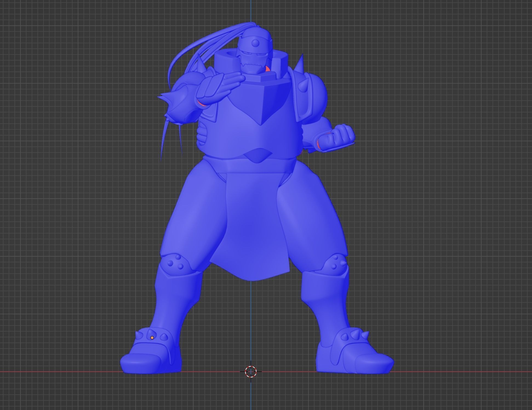The height and width of the screenshot is (410, 532).
Task: Click the orange origin dot on boot
Action: click(152, 338)
